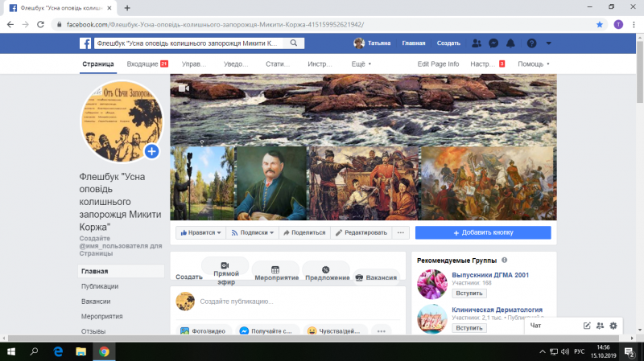
Task: Go back in browser history
Action: pos(10,25)
